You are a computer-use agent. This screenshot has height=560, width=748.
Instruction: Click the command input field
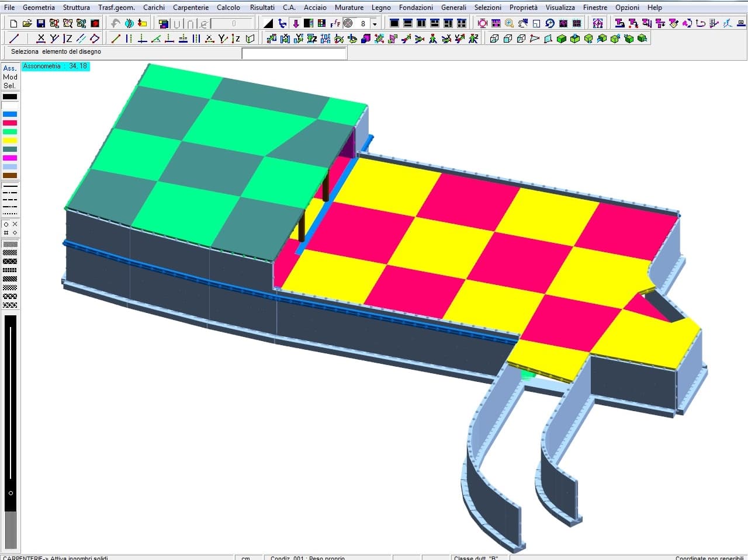295,53
